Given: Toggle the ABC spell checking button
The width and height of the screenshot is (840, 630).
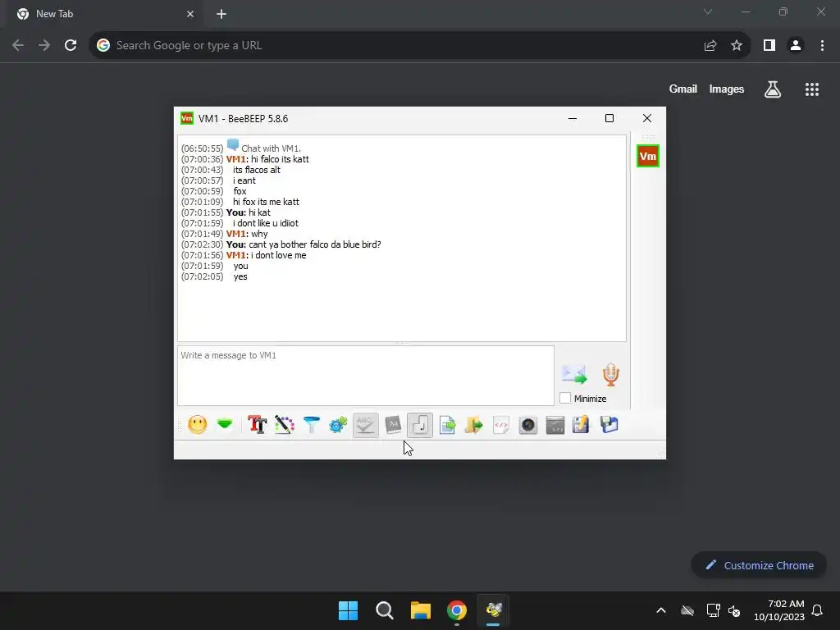Looking at the screenshot, I should 365,425.
